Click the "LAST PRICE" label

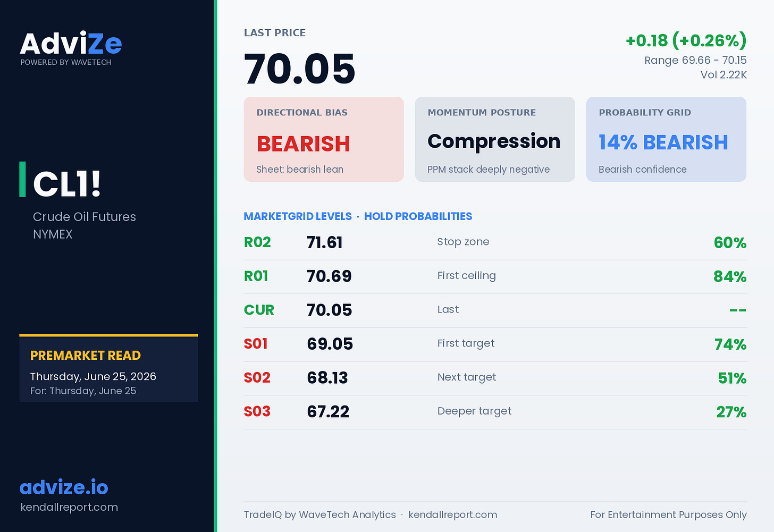click(x=275, y=33)
